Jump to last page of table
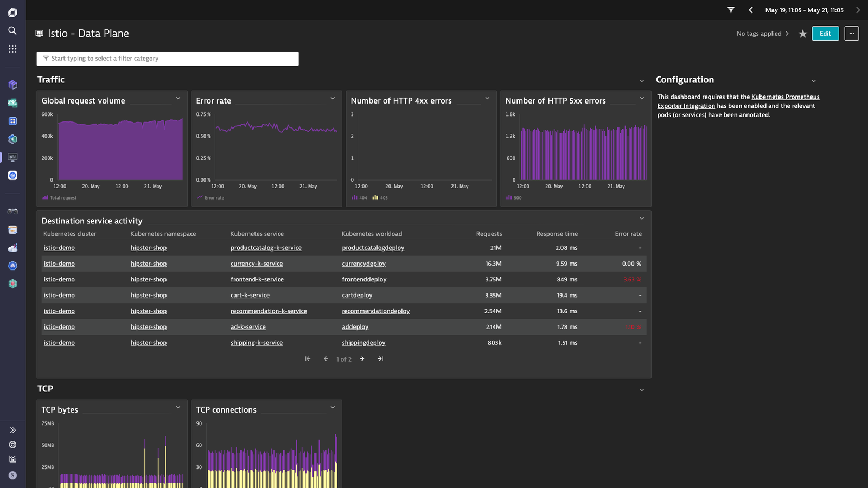The width and height of the screenshot is (868, 488). tap(380, 359)
